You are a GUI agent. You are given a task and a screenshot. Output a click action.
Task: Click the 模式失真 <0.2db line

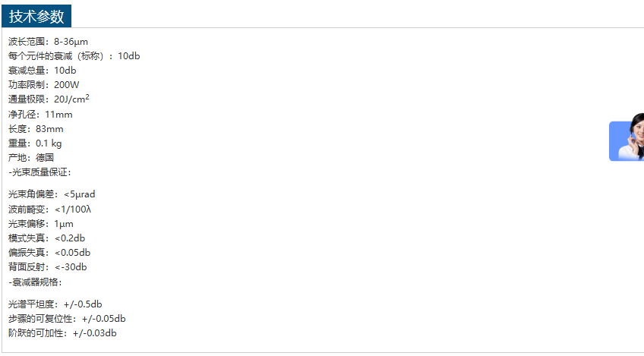pyautogui.click(x=46, y=238)
